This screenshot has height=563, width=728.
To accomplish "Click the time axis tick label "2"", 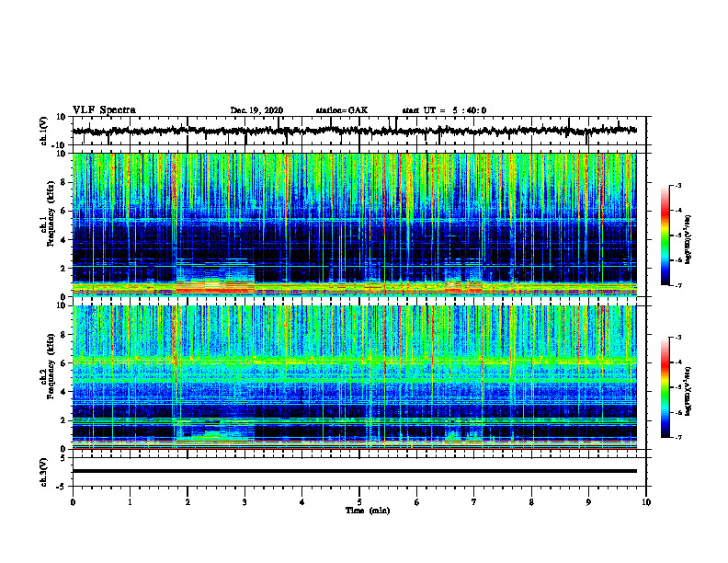I will tap(188, 502).
